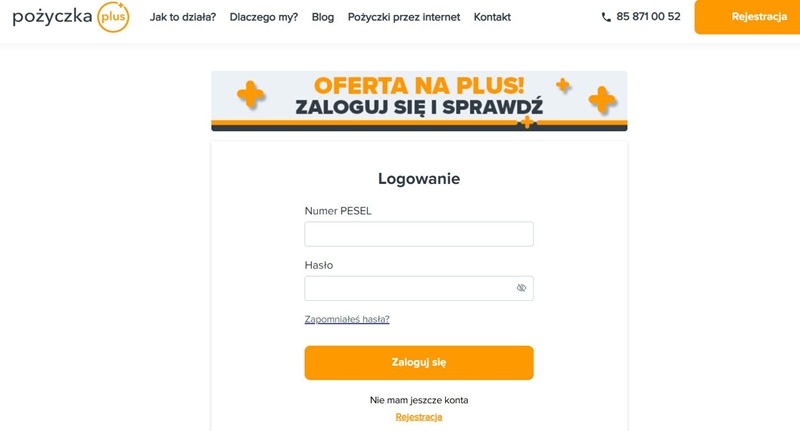Navigate to Kontakt page

point(492,17)
